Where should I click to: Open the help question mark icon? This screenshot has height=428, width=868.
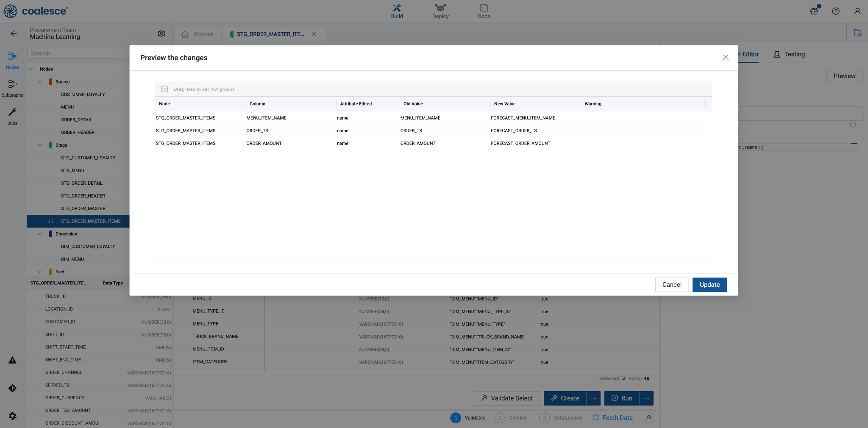[x=836, y=11]
